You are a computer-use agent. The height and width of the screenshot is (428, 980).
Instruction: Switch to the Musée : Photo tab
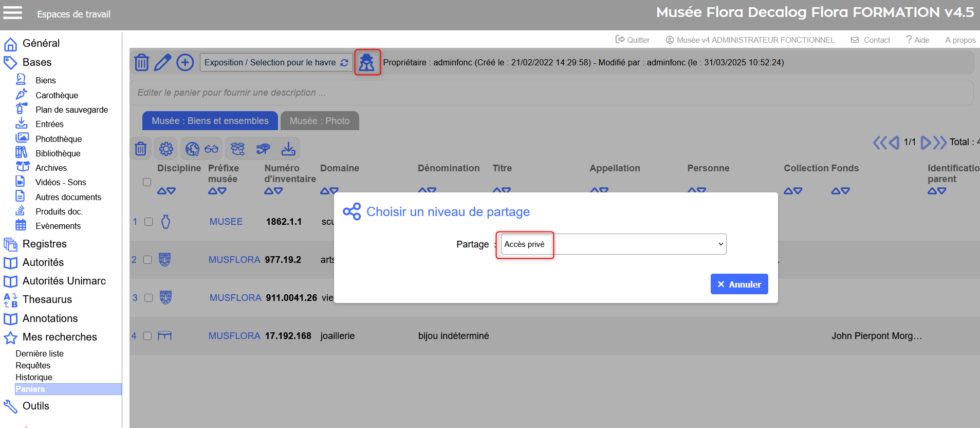319,121
